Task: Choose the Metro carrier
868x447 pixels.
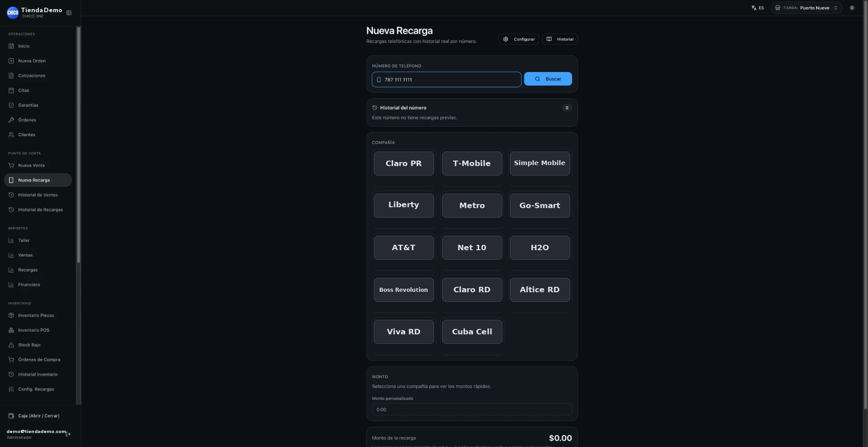Action: pyautogui.click(x=472, y=205)
